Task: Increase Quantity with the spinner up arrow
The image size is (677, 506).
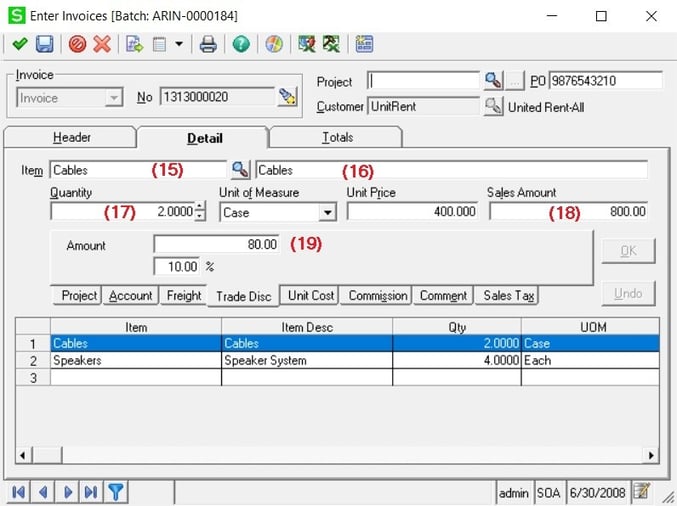Action: pos(200,207)
